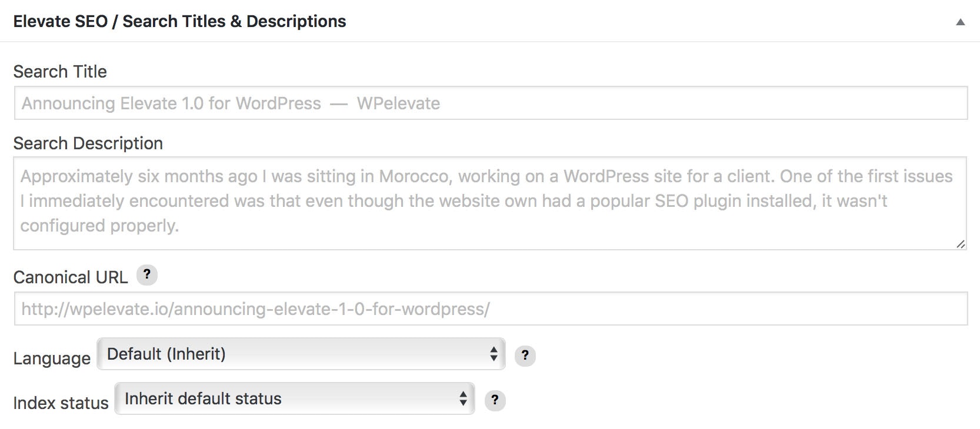Screen dimensions: 980x429
Task: Click the stepper arrows on Index status selector
Action: (x=462, y=398)
